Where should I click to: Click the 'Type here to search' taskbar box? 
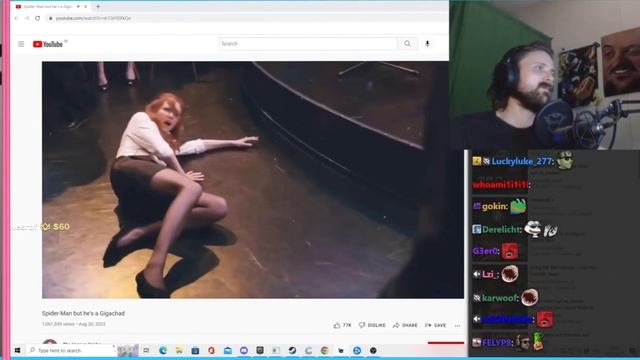click(x=72, y=350)
